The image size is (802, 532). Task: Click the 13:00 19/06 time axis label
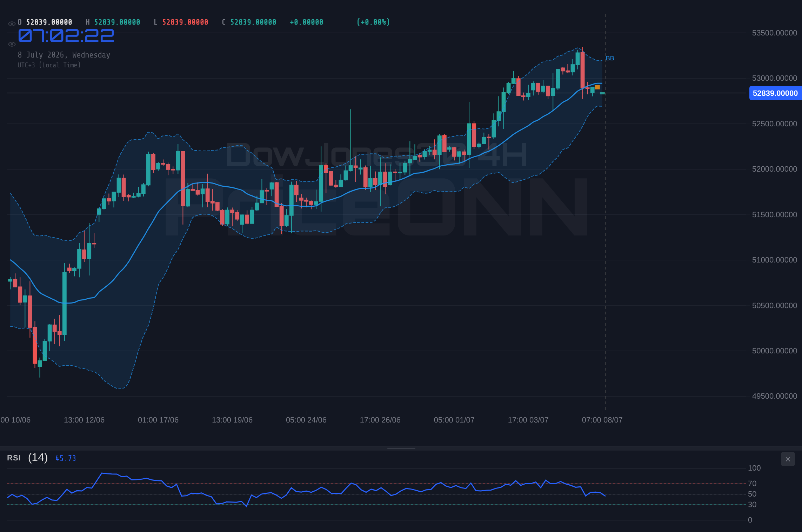click(x=232, y=420)
